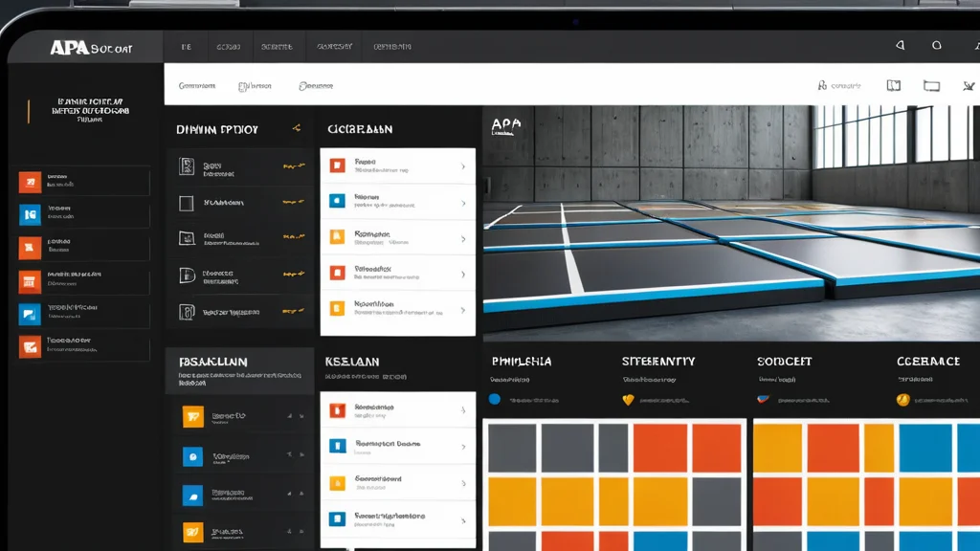Expand the third row chevron in the lower white list
The width and height of the screenshot is (980, 551).
(463, 483)
